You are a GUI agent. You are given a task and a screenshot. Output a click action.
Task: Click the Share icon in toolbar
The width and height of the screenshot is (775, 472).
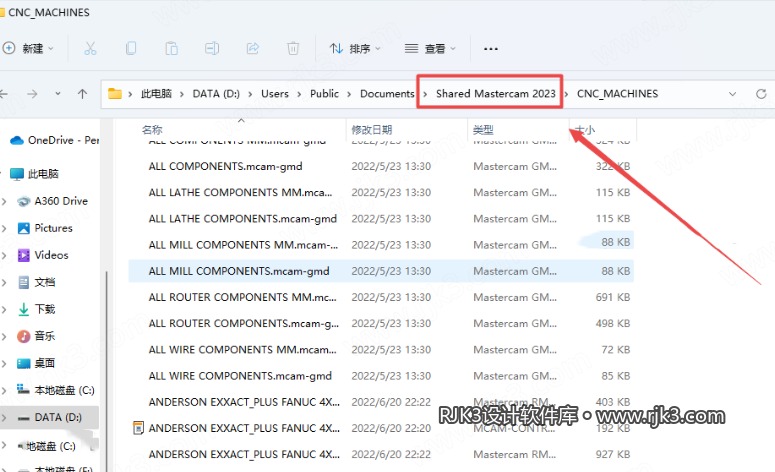[253, 48]
